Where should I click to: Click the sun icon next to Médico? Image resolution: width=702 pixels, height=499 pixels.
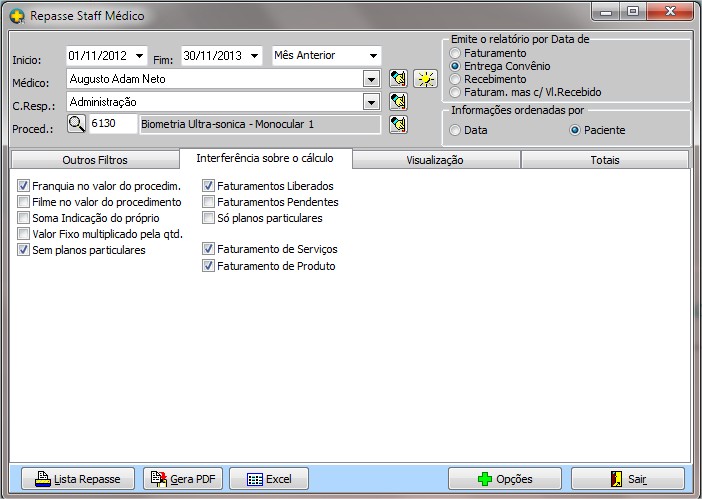425,78
